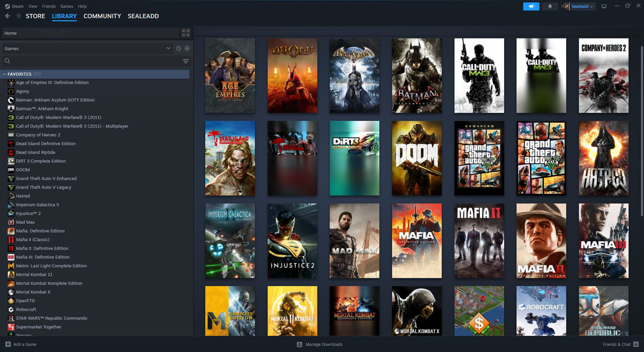Click the back navigation arrow
The image size is (644, 352).
(x=8, y=16)
